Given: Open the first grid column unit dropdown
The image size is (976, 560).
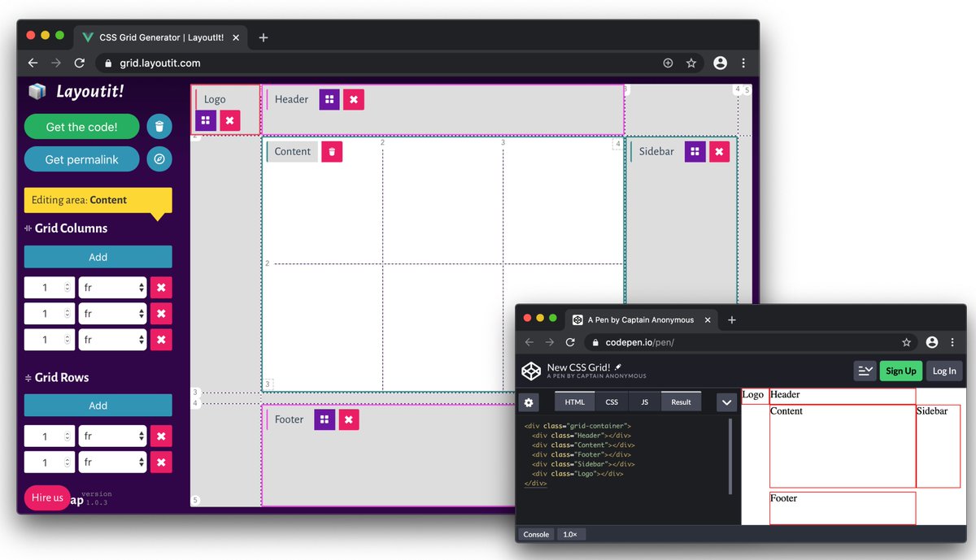Looking at the screenshot, I should 112,288.
